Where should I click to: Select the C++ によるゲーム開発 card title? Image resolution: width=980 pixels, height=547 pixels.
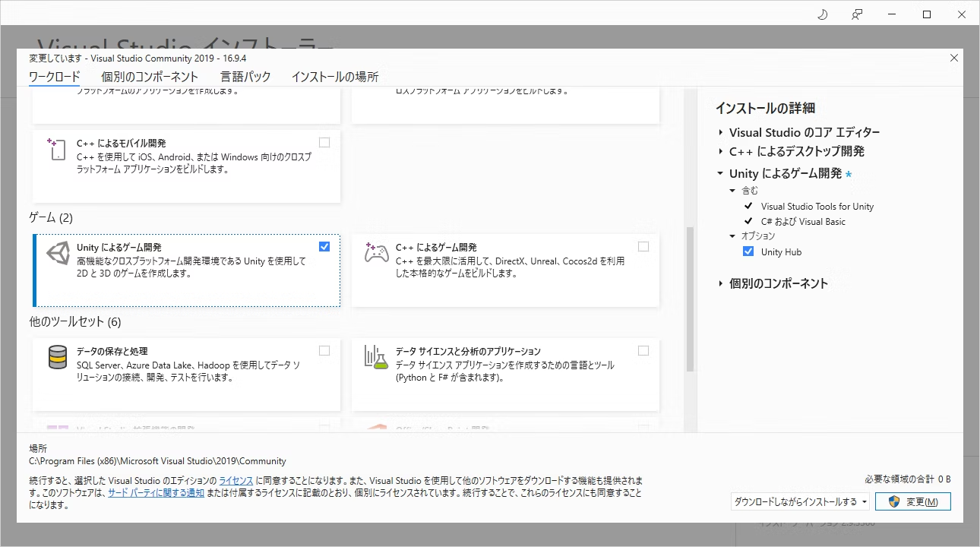coord(436,248)
